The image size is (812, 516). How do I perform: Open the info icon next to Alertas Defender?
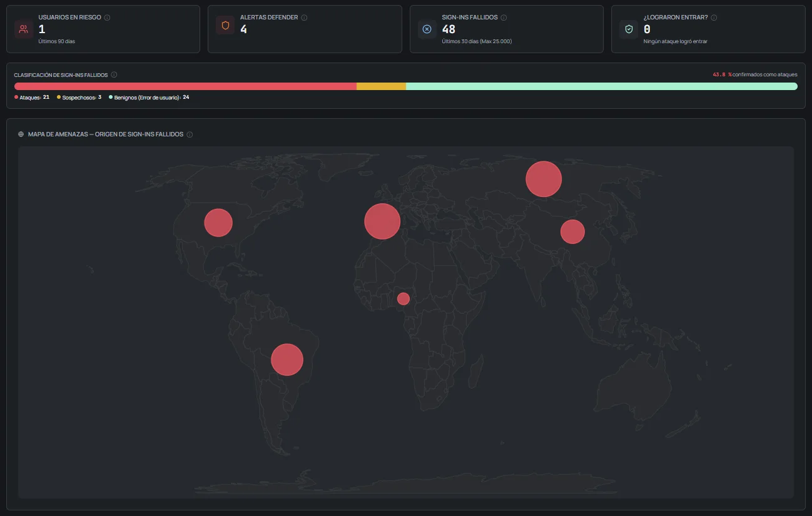(x=304, y=18)
